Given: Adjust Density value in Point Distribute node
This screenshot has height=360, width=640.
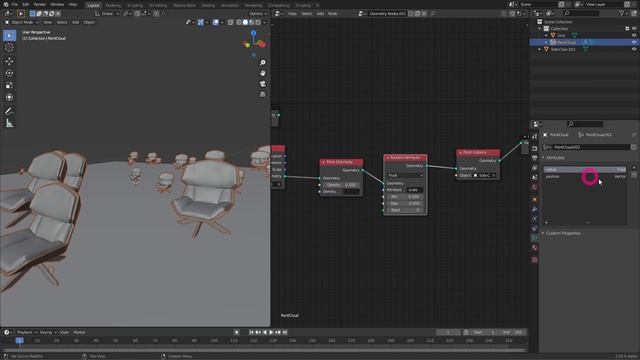Looking at the screenshot, I should pos(341,185).
